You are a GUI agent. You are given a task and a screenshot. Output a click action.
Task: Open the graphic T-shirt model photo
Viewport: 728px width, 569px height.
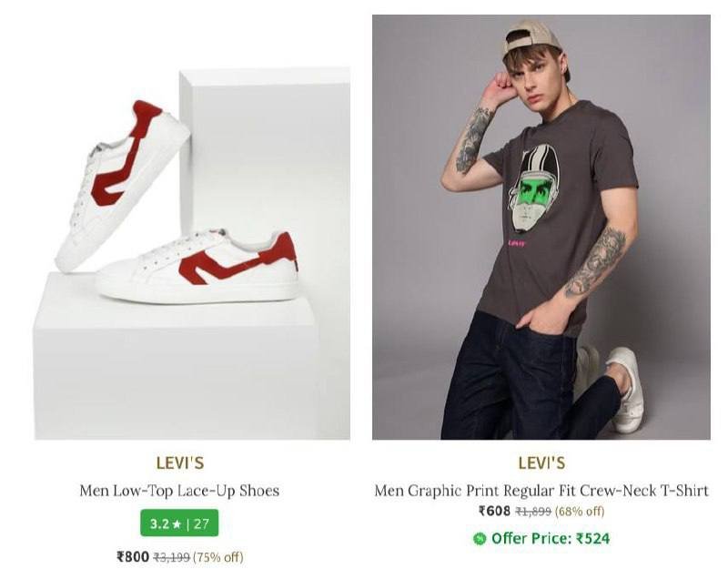541,228
